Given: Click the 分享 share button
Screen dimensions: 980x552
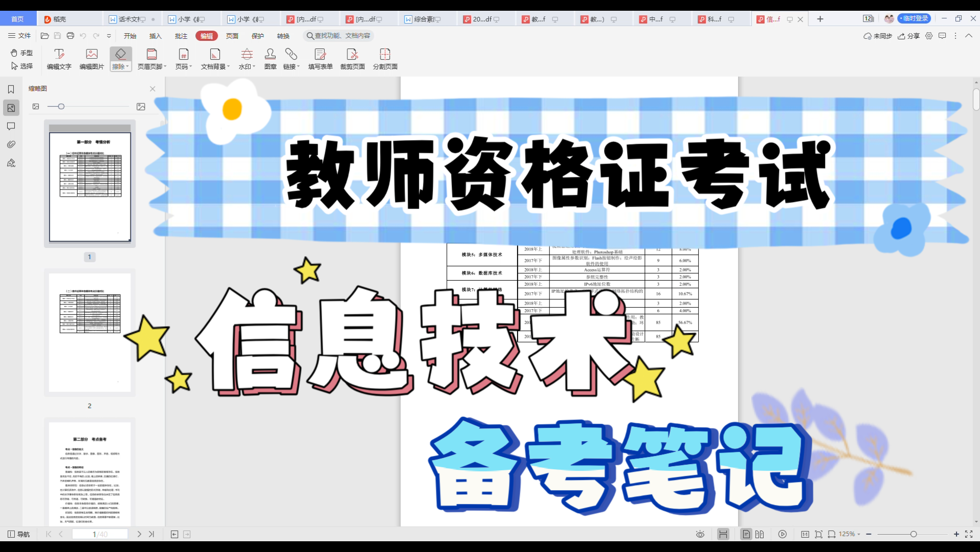Looking at the screenshot, I should (x=908, y=36).
